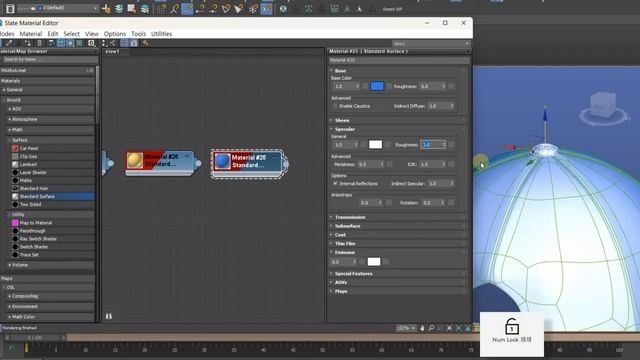Open the Select menu
Viewport: 640px width, 360px height.
pos(71,34)
